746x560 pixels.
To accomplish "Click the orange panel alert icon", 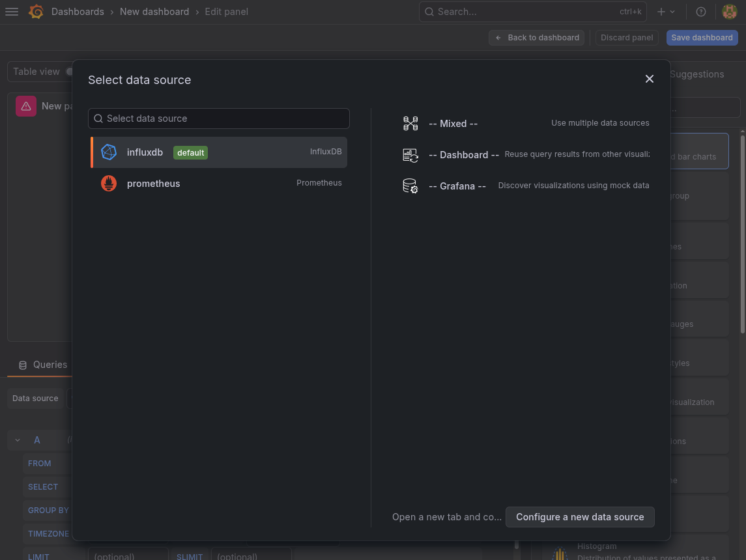I will click(x=25, y=105).
